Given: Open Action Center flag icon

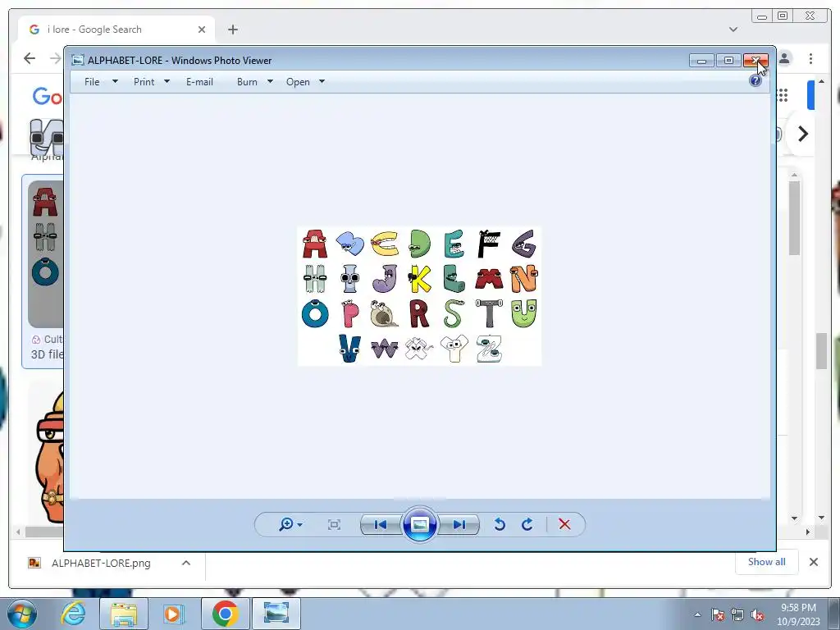Looking at the screenshot, I should pyautogui.click(x=718, y=614).
